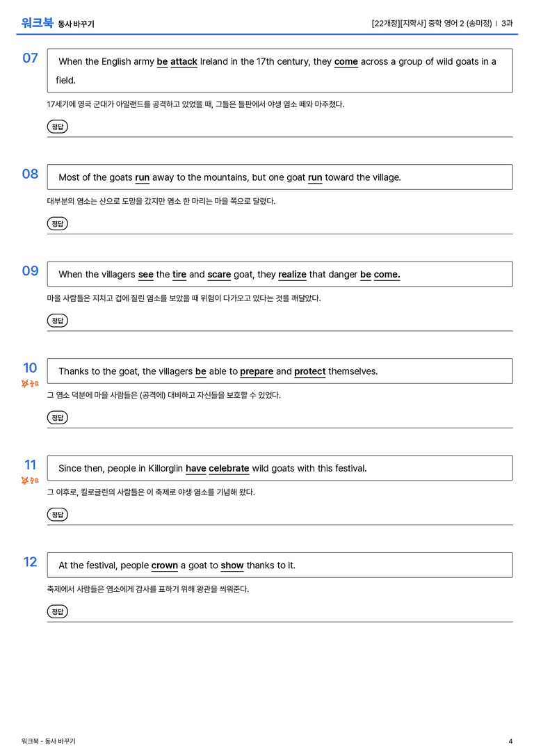Click the 정답 badge under question 11
This screenshot has width=534, height=756.
point(57,515)
